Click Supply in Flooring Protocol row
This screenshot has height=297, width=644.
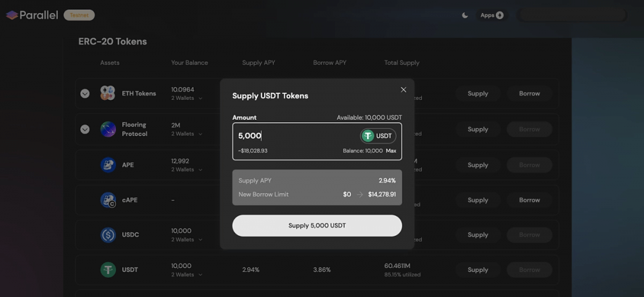point(478,129)
